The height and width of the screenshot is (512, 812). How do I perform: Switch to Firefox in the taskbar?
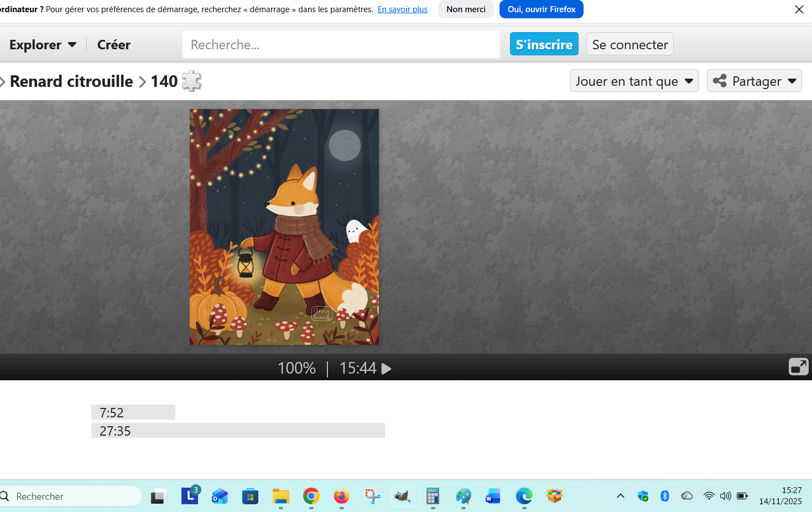(x=342, y=497)
